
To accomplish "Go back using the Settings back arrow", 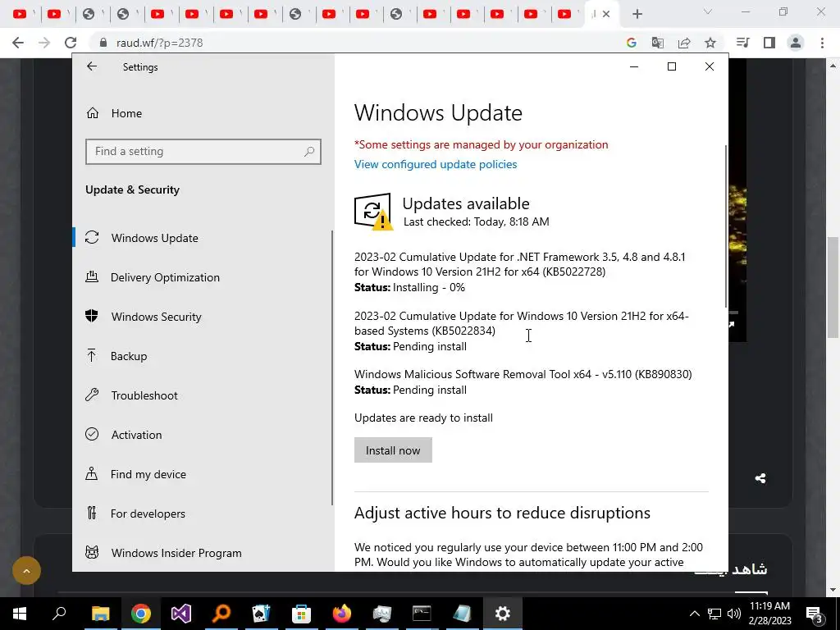I will point(92,66).
